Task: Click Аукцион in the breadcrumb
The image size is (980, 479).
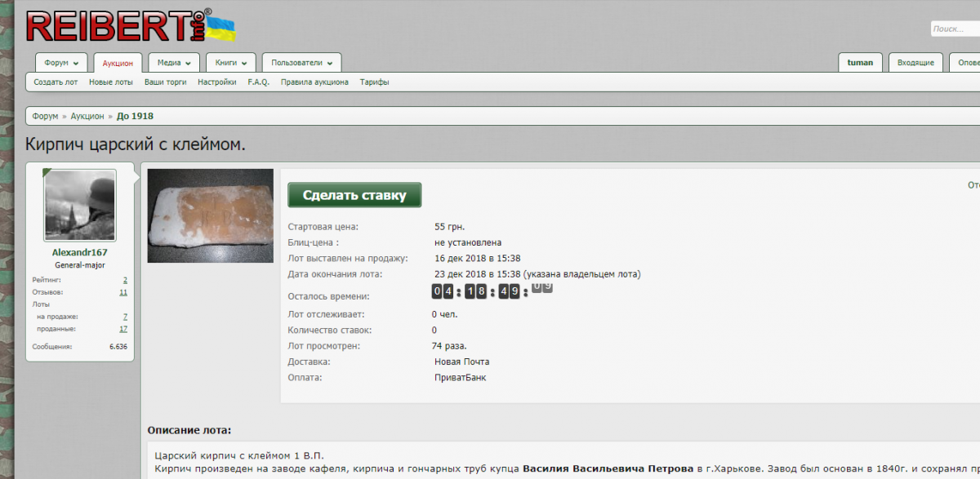Action: (x=87, y=116)
